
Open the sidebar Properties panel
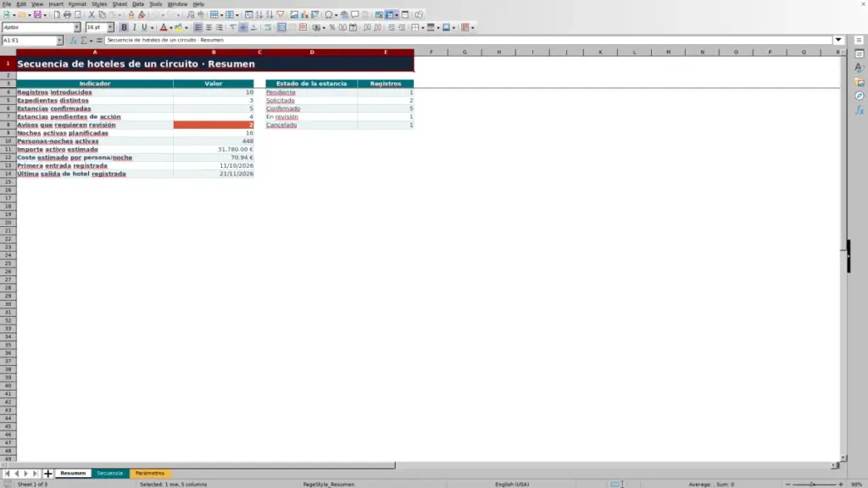[860, 54]
